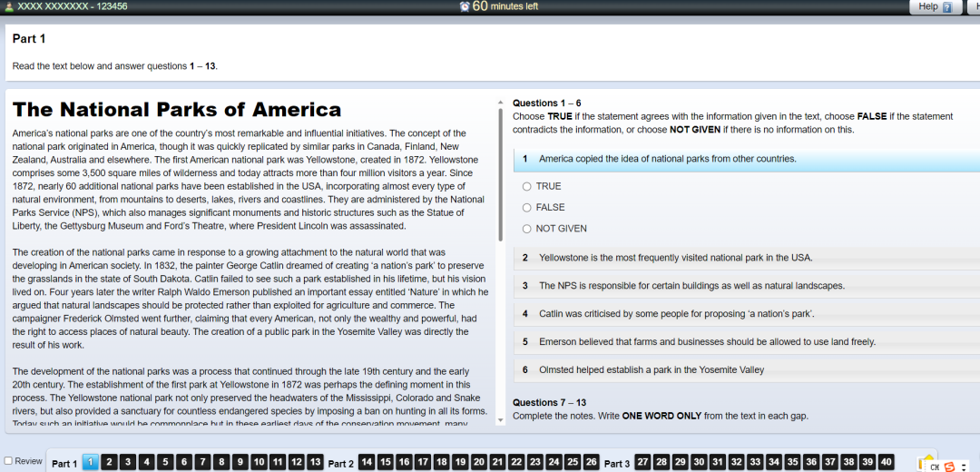
Task: Go to question 28 in Part 3
Action: coord(661,463)
